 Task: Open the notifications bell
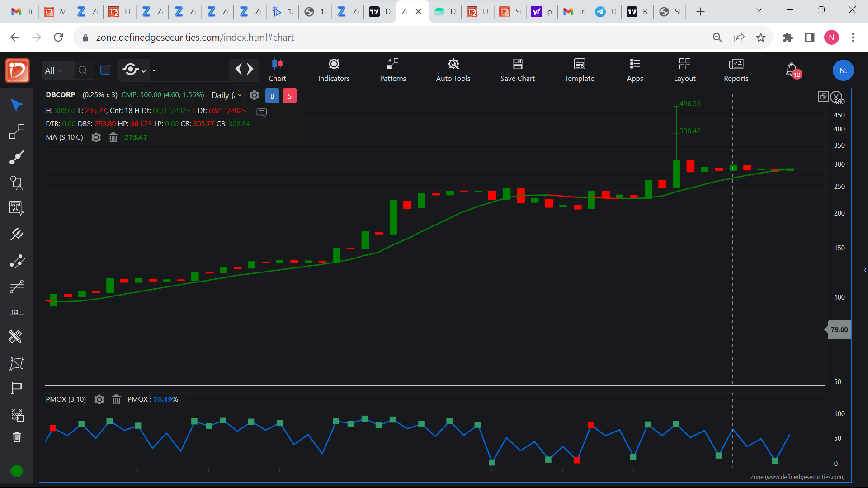pos(791,70)
